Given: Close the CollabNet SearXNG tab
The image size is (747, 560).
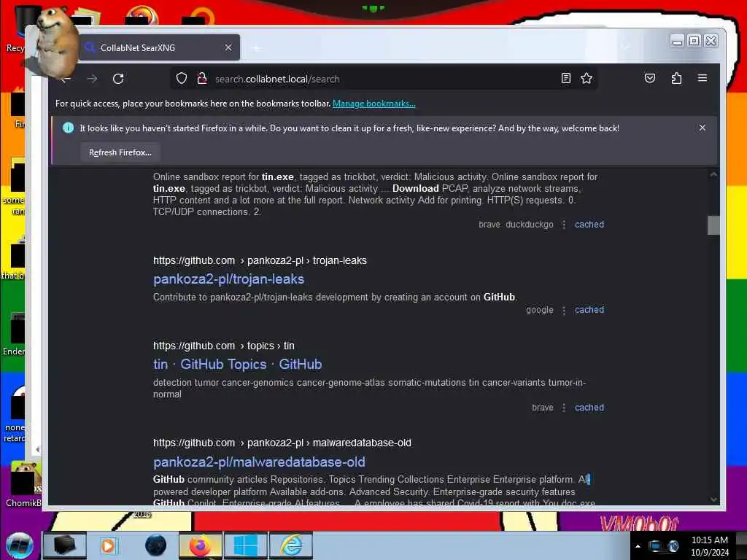Looking at the screenshot, I should 228,47.
